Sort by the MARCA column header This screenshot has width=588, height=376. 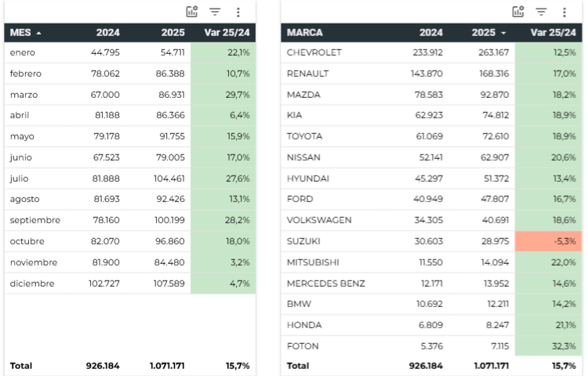coord(305,33)
